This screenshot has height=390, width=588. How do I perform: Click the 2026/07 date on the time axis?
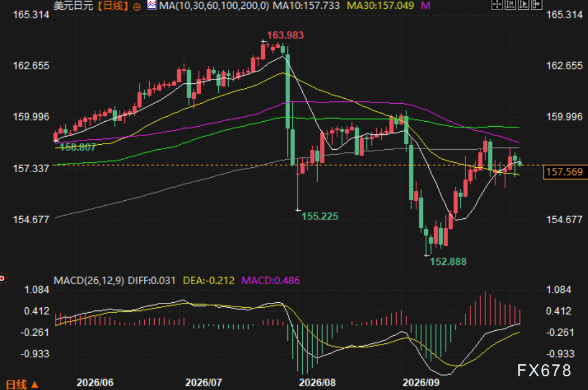pyautogui.click(x=203, y=382)
